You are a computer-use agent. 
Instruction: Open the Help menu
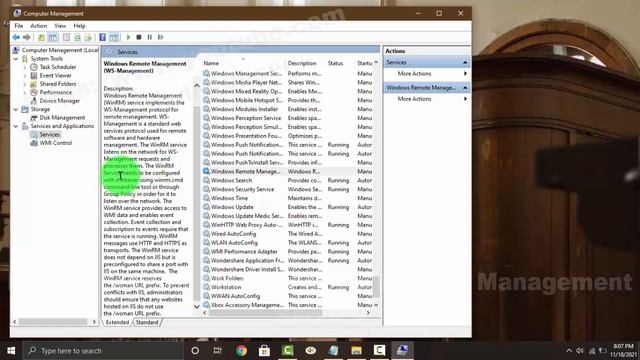[x=79, y=26]
